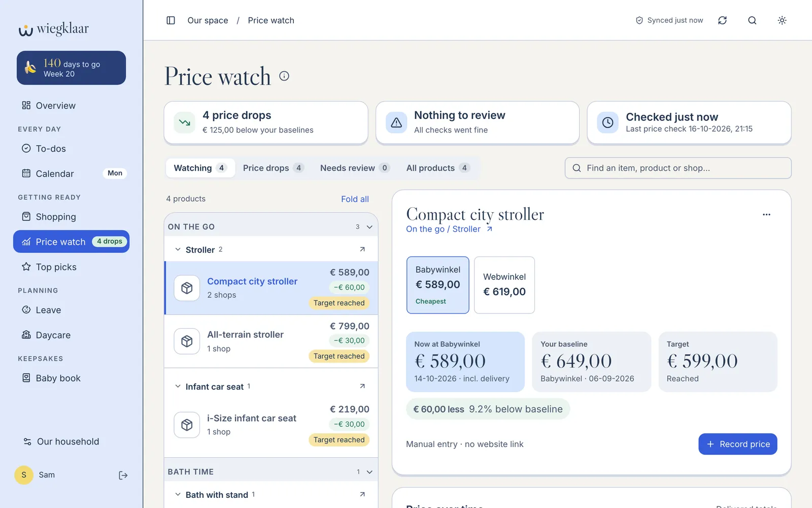812x508 pixels.
Task: Go to Our space breadcrumb
Action: (x=208, y=20)
